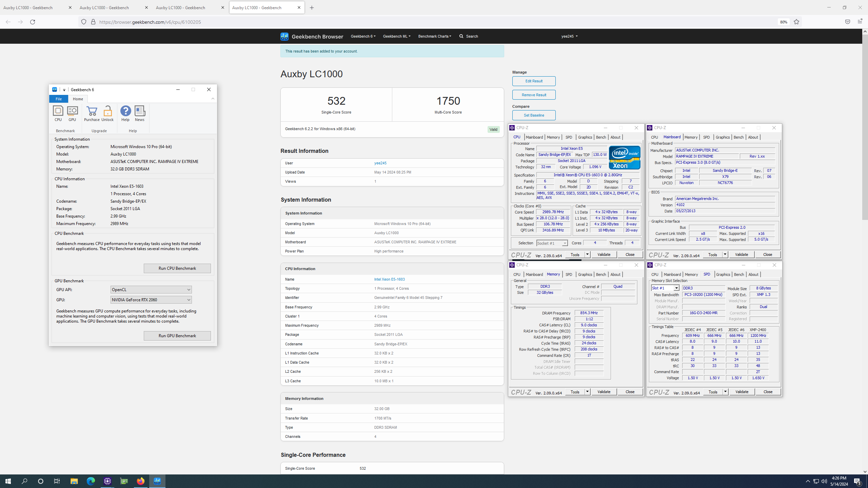Expand the Benchmark Charts navbar dropdown
Viewport: 868px width, 488px height.
click(435, 36)
